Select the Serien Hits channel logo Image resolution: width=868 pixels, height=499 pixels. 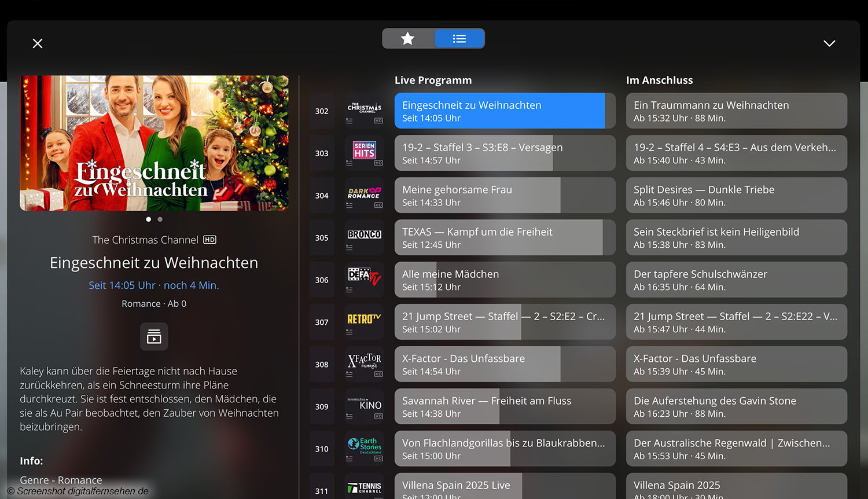364,151
